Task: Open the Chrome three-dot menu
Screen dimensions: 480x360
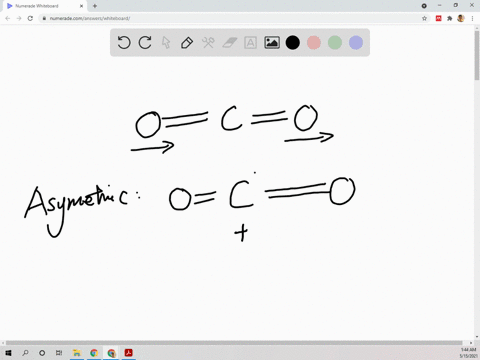Action: (472, 18)
